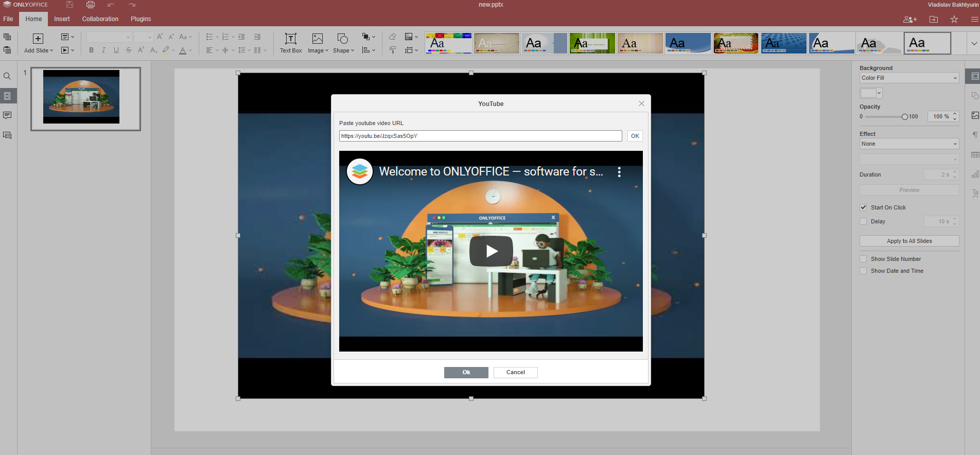Enable the Delay checkbox

pyautogui.click(x=864, y=221)
